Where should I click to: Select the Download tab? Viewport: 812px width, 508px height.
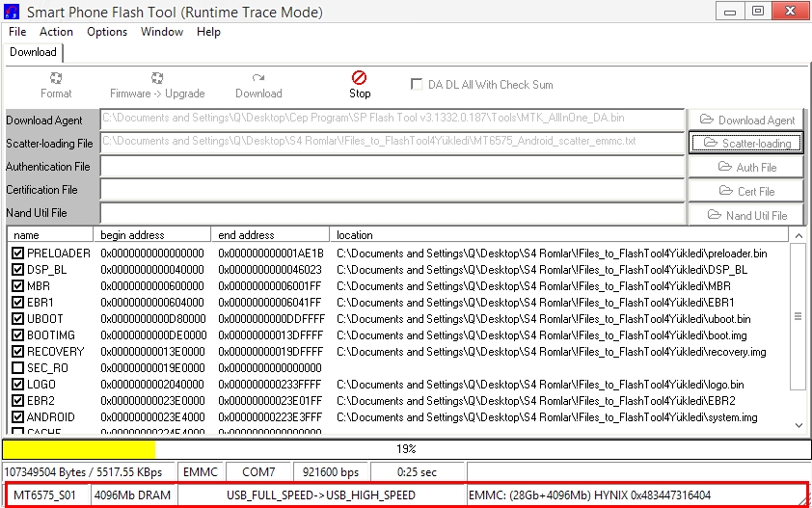[x=33, y=52]
